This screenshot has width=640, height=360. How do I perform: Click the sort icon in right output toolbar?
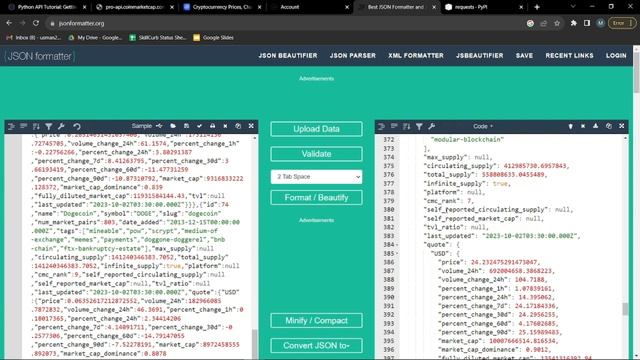coord(407,127)
